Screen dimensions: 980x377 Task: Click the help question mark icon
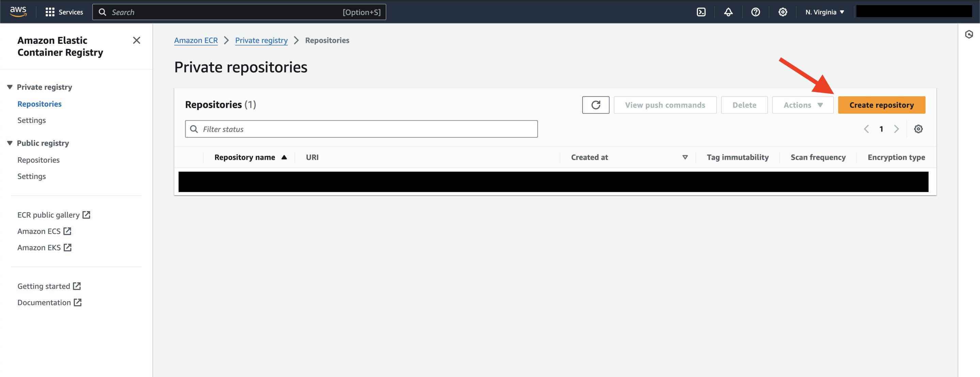[755, 11]
